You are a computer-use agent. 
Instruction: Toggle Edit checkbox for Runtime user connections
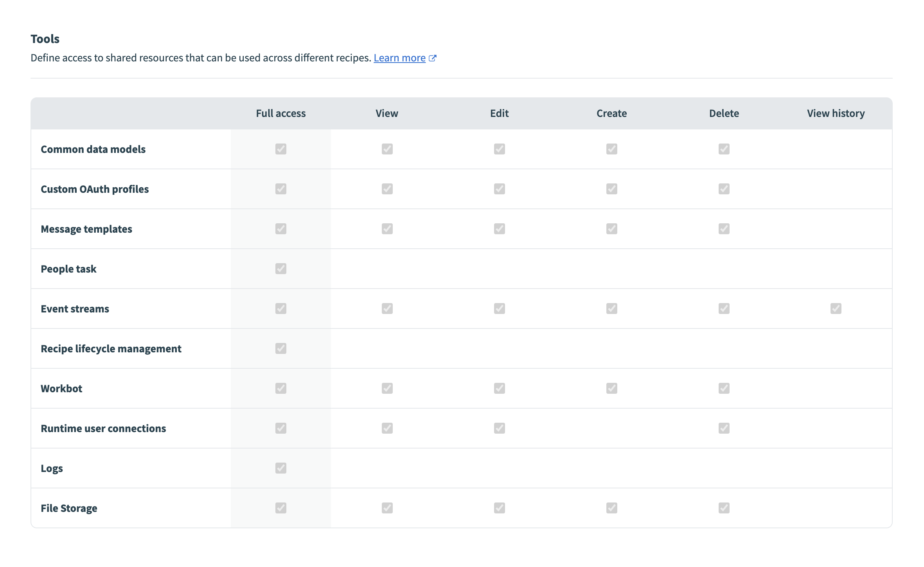click(499, 428)
